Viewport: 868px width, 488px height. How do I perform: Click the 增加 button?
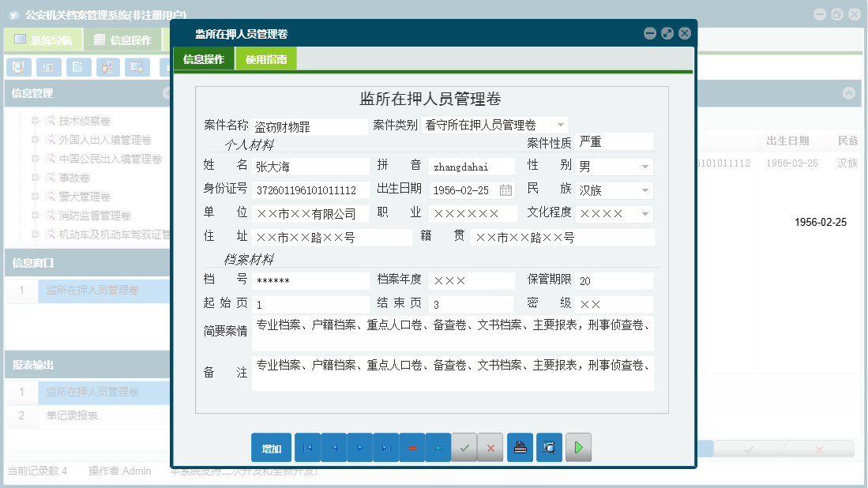[x=271, y=447]
